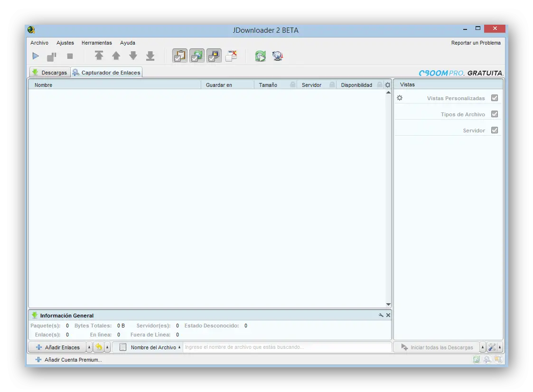Close the Información General panel
The image size is (533, 392).
click(388, 315)
